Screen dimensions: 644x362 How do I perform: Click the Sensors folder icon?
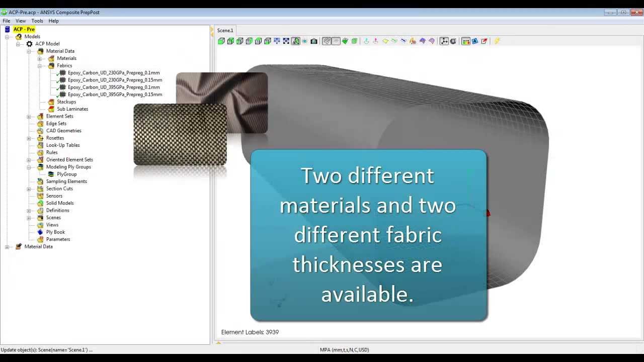coord(40,196)
